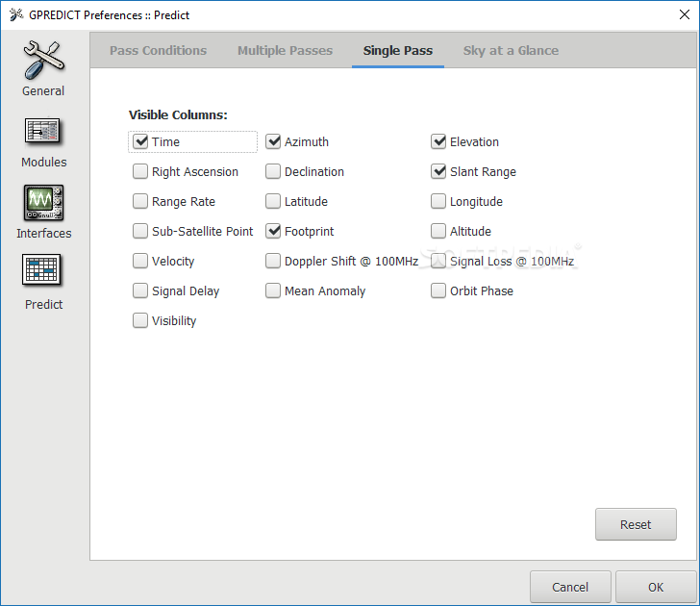Check the Signal Delay box

[140, 290]
